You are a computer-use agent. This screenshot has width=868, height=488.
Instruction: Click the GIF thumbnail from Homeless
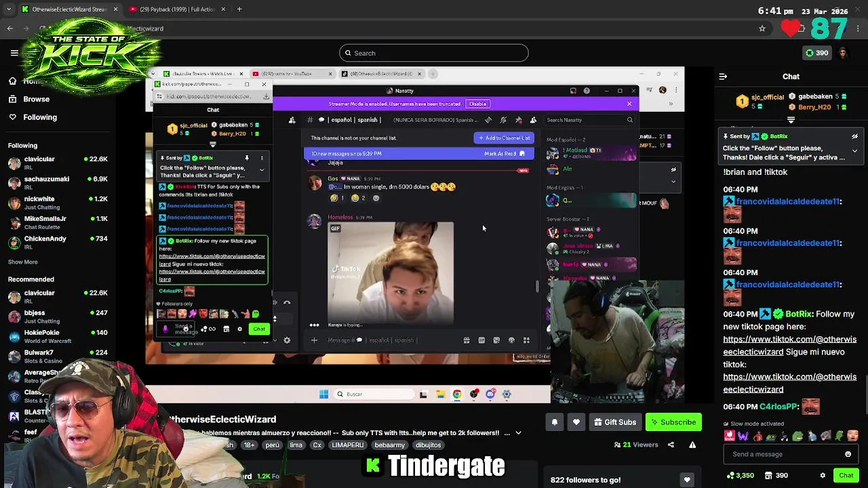[x=391, y=273]
